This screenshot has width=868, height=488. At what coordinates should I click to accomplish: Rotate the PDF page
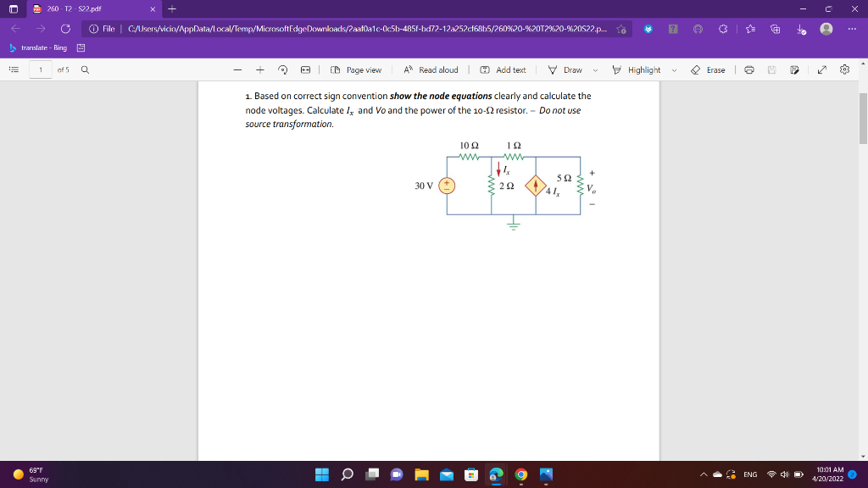(281, 69)
